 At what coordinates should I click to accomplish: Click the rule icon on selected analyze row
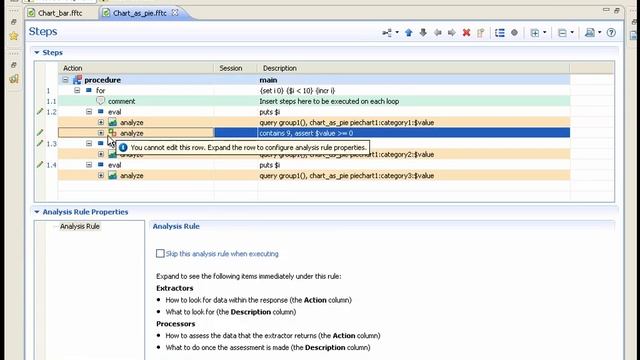coord(112,132)
